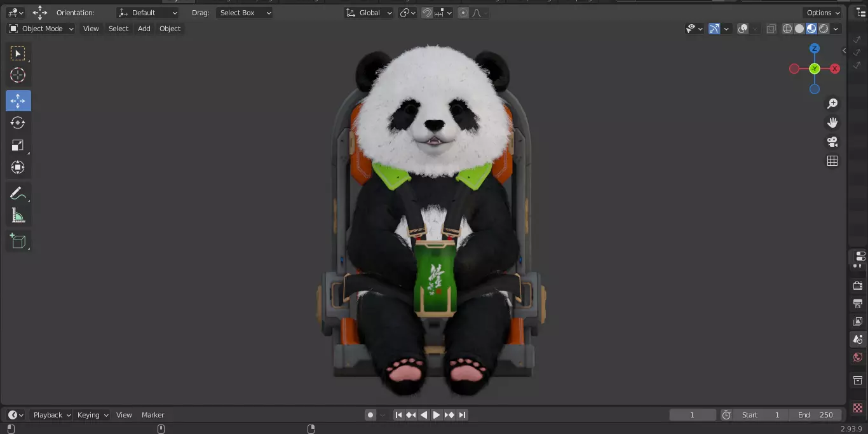Open the View Layer properties tab
The height and width of the screenshot is (434, 868).
point(858,322)
